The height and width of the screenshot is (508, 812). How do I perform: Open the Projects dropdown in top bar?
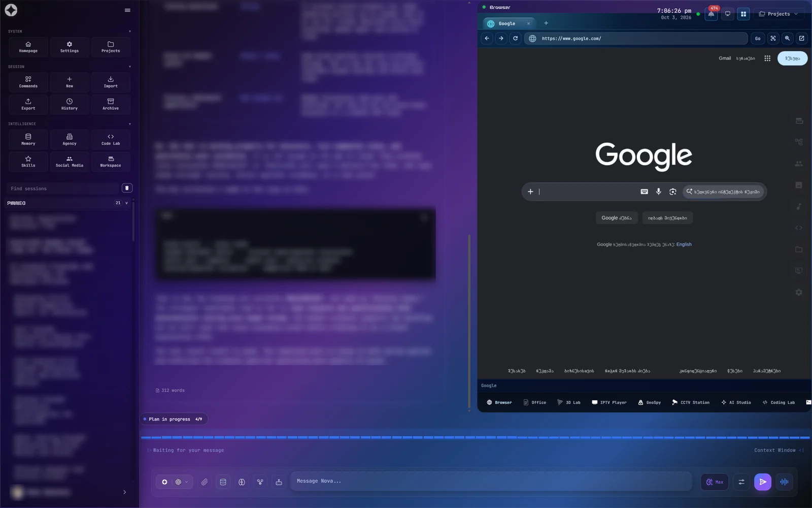point(779,14)
